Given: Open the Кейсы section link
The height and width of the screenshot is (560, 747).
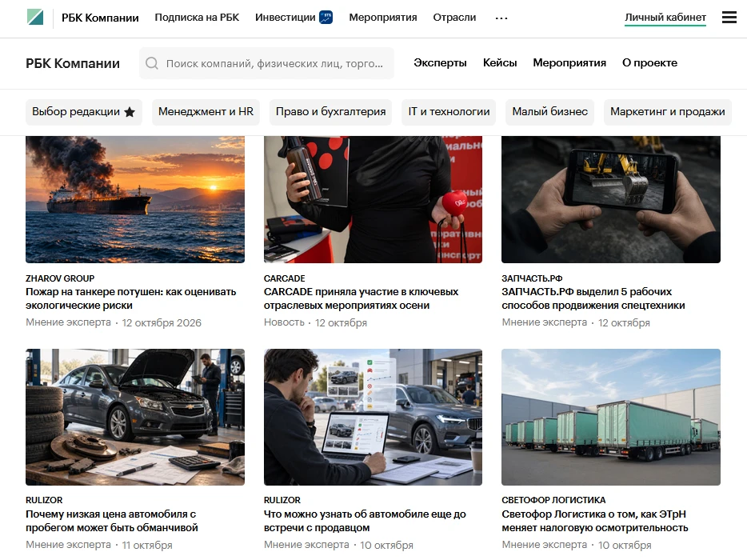Looking at the screenshot, I should coord(500,63).
